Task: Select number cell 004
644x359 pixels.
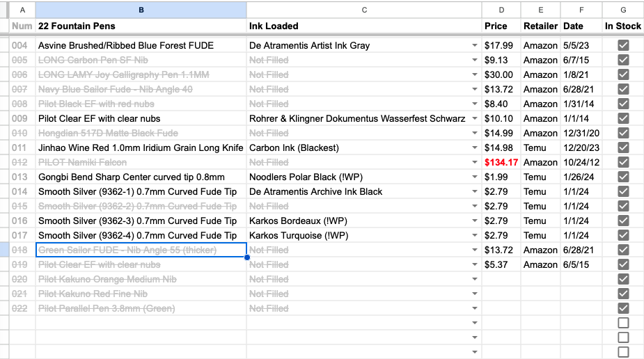Action: pos(22,45)
